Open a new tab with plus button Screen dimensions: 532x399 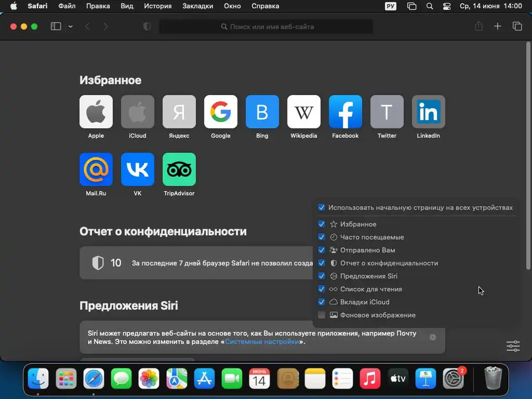pyautogui.click(x=497, y=26)
